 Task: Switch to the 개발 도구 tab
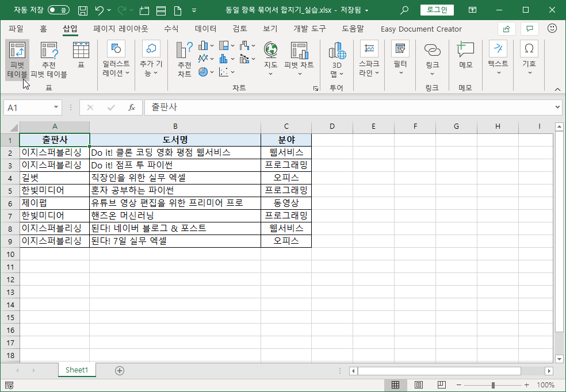pos(309,29)
